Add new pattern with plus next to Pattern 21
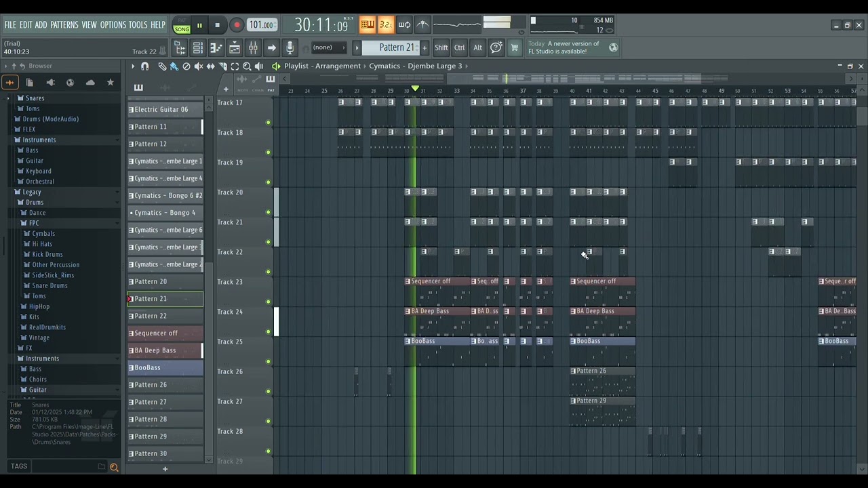 click(425, 47)
